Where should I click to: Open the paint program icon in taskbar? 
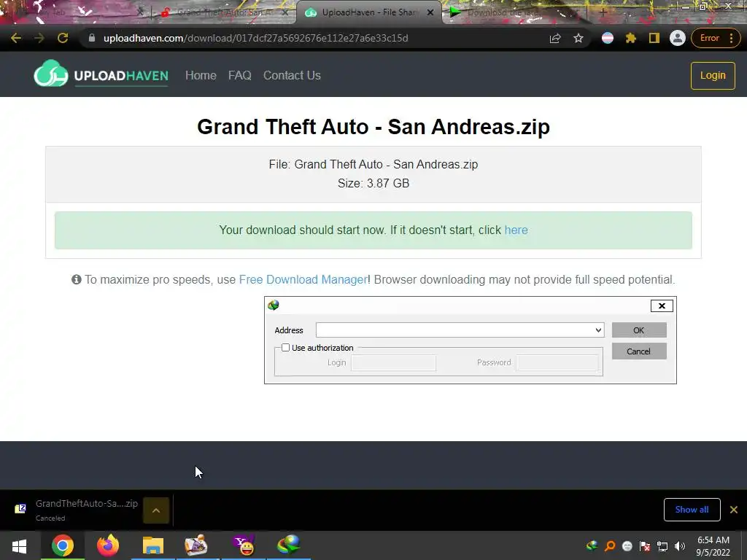pyautogui.click(x=196, y=545)
